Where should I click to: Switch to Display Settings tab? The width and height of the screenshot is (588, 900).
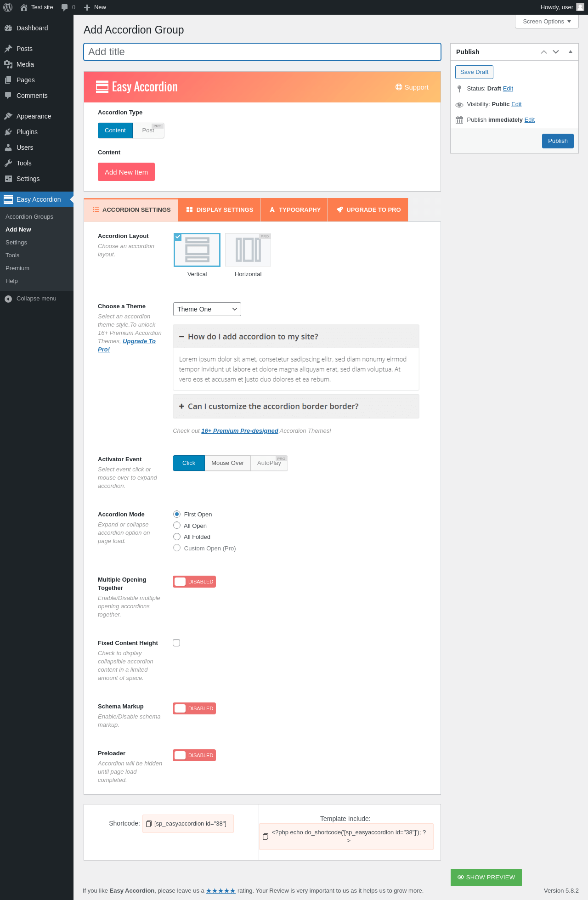coord(220,210)
